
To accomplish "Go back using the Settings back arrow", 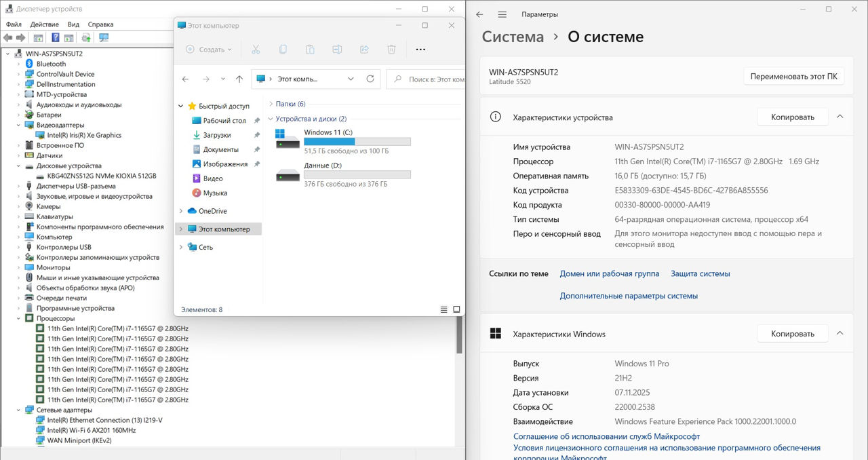I will pyautogui.click(x=479, y=14).
